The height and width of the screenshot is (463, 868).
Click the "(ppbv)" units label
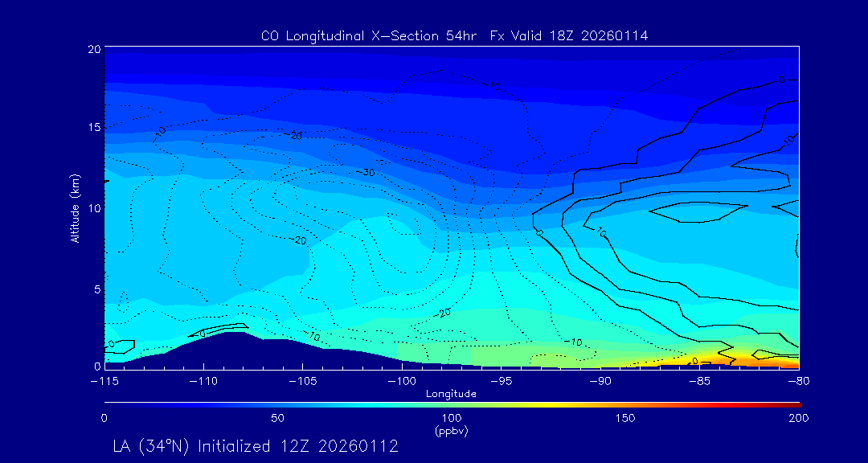tap(452, 430)
